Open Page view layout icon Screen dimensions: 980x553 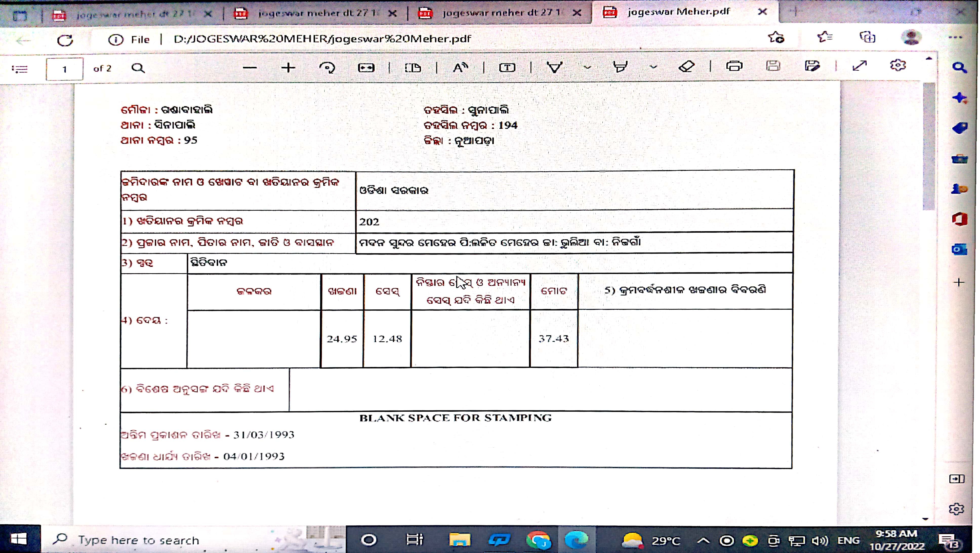(x=413, y=68)
